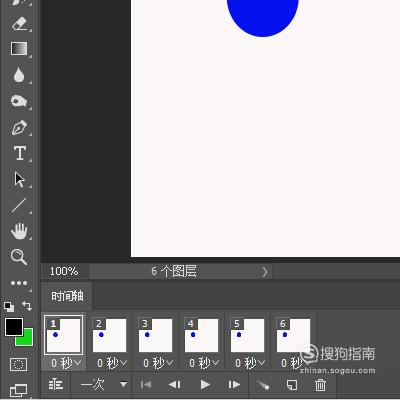Open the Edit Toolbar three-dots menu
This screenshot has height=400, width=400.
(x=19, y=283)
